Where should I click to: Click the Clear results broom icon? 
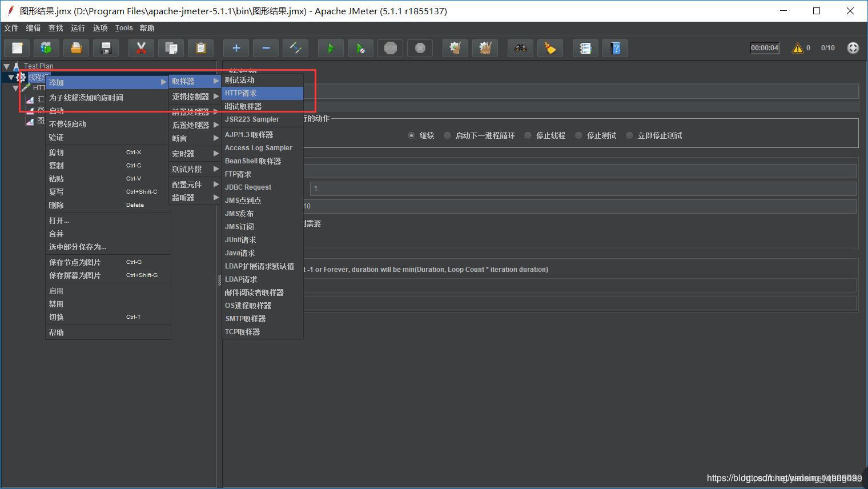pyautogui.click(x=455, y=48)
